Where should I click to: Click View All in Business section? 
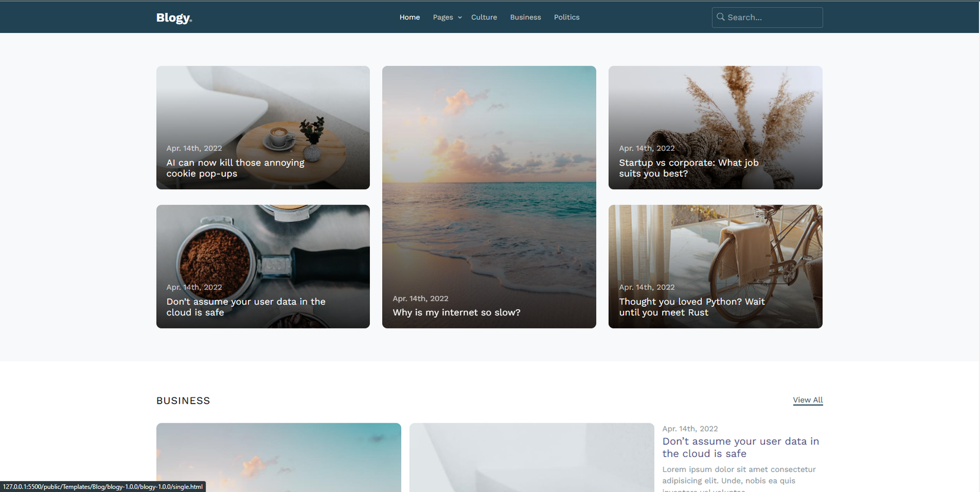(807, 400)
